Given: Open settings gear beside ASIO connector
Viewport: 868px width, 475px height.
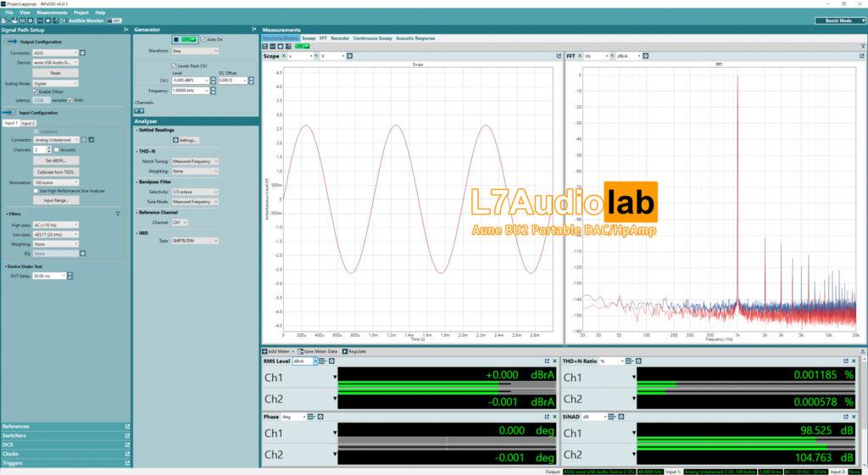Looking at the screenshot, I should pyautogui.click(x=82, y=53).
